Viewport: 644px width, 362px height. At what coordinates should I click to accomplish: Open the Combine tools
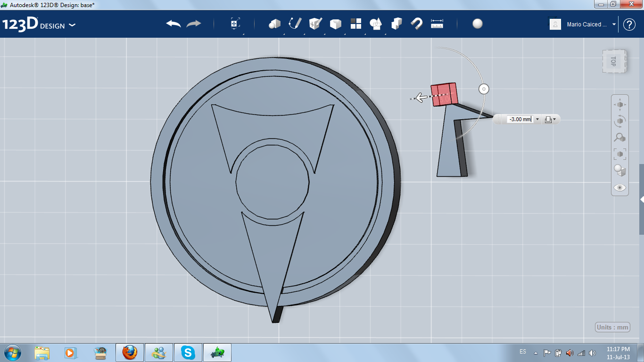click(397, 24)
